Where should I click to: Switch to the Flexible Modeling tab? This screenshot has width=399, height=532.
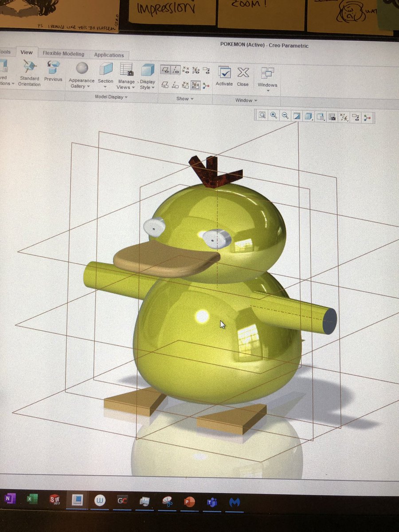pos(63,54)
